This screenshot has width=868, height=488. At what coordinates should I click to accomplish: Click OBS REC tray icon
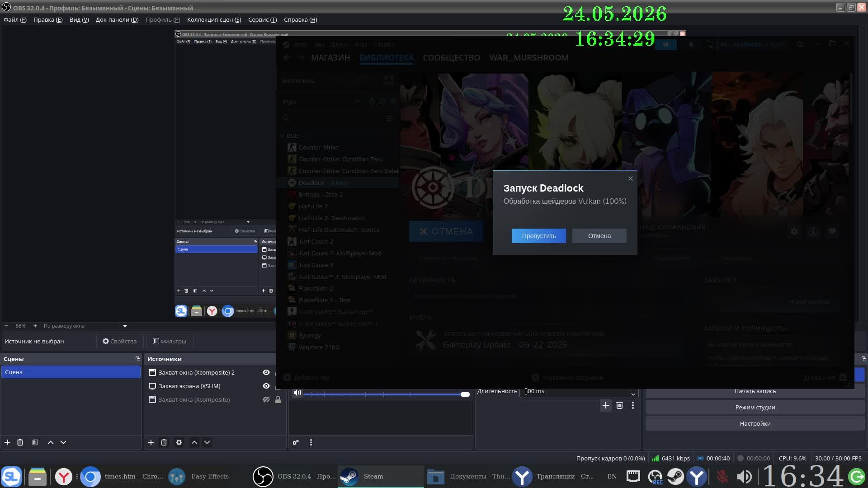click(655, 477)
